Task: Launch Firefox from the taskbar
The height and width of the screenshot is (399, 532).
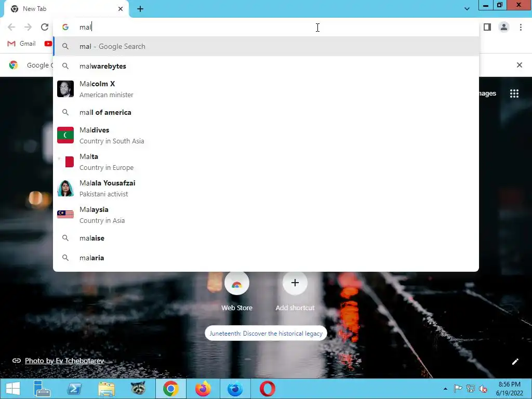Action: tap(203, 389)
